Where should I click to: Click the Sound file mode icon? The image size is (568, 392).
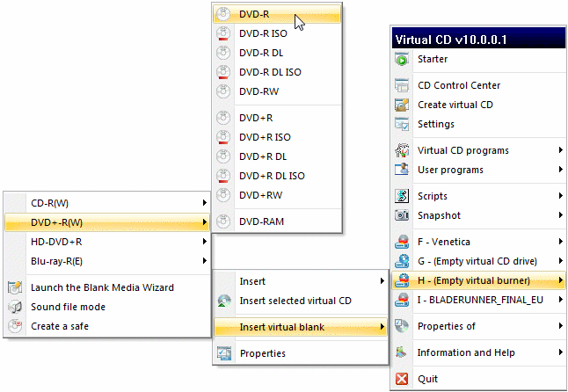pos(15,307)
